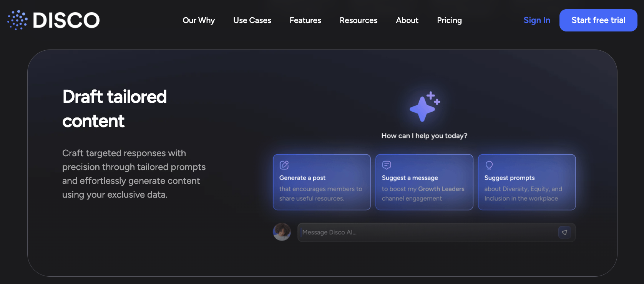Click the pencil edit icon on Generate a post
The width and height of the screenshot is (644, 284).
point(284,165)
